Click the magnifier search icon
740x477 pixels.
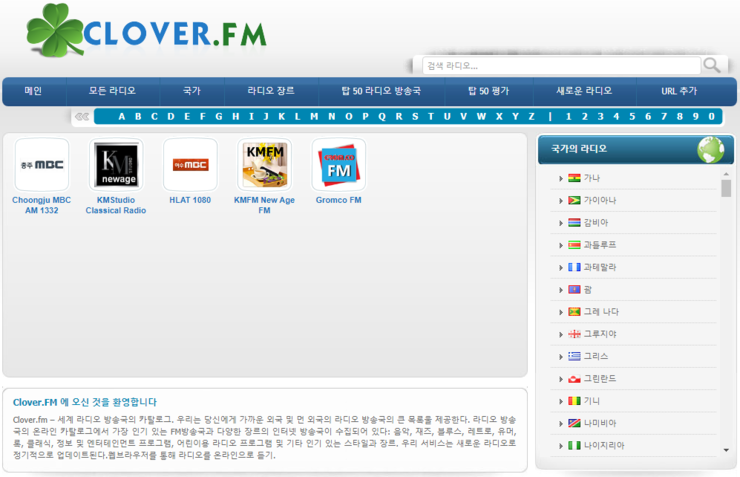[x=711, y=65]
